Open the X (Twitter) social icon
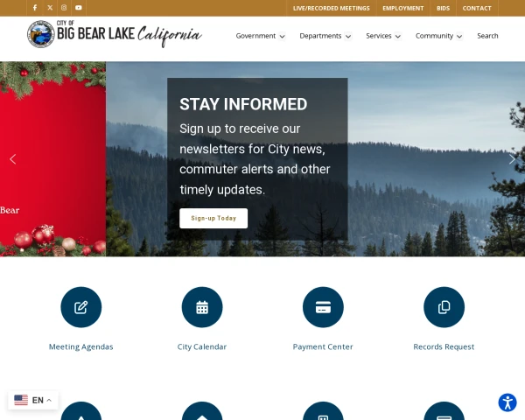 point(50,8)
